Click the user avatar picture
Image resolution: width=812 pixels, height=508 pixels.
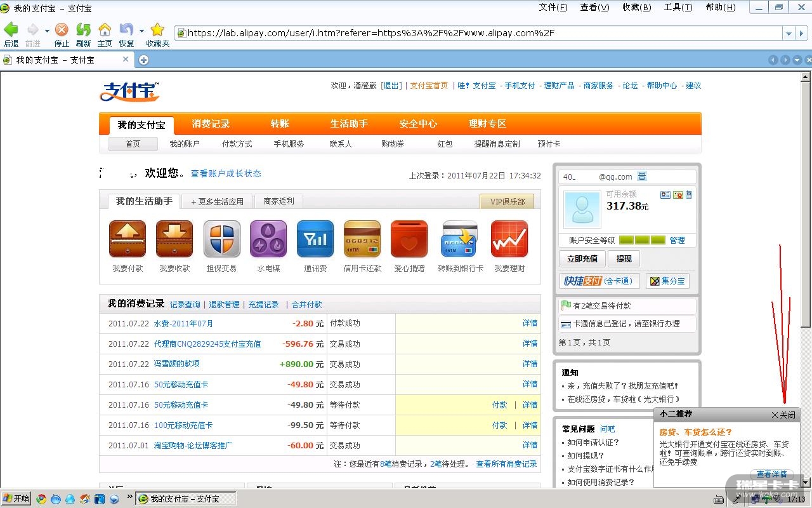click(582, 210)
